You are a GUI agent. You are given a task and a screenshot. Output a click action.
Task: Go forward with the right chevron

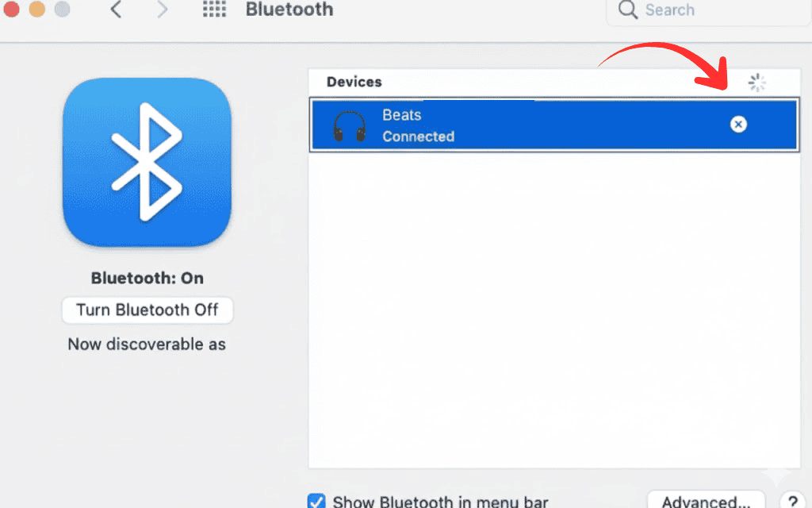point(162,10)
